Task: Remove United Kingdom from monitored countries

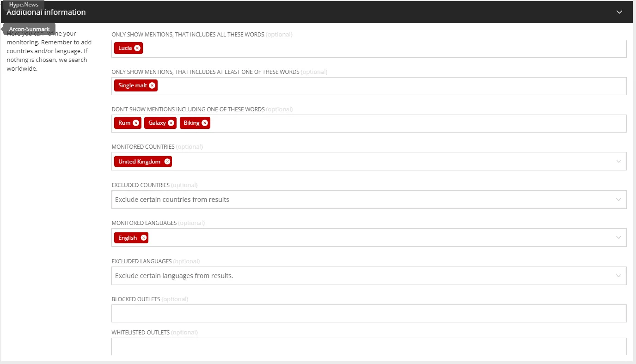Action: click(x=167, y=162)
